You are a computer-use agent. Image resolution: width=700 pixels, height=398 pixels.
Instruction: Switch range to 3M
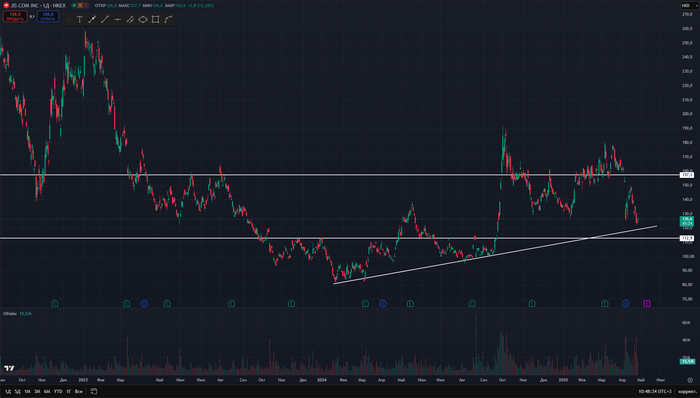[37, 391]
